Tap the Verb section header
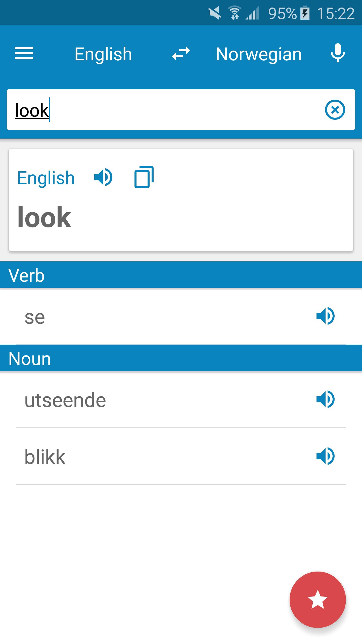362x644 pixels. click(181, 275)
